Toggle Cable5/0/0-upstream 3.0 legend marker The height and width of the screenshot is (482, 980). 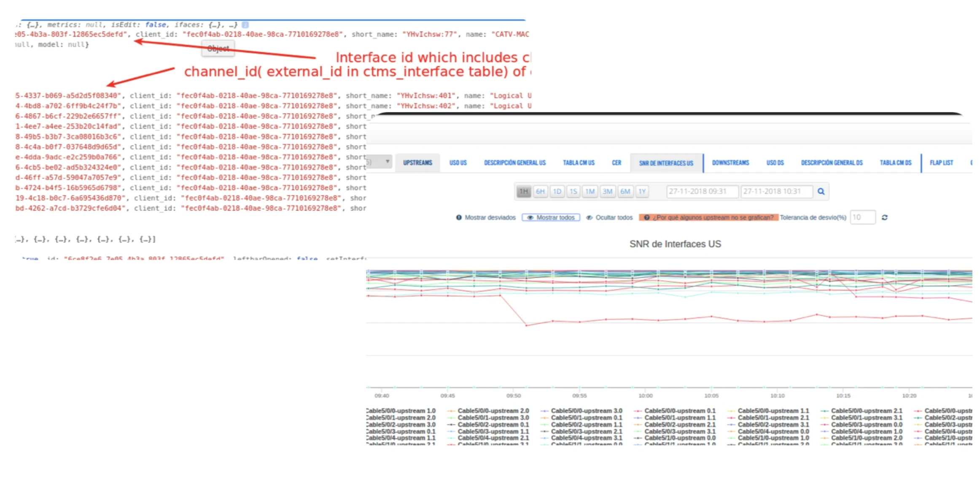click(x=544, y=411)
